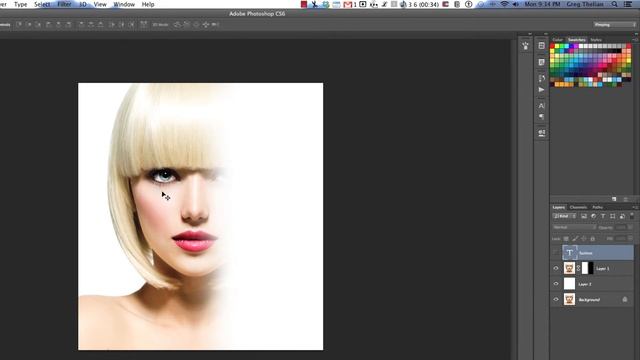
Task: Pick the red swatch in top row
Action: [553, 47]
